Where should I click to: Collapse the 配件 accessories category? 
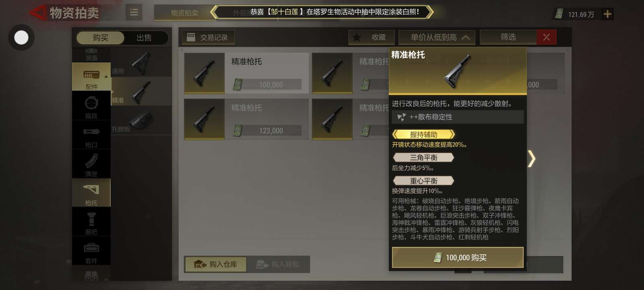click(x=91, y=77)
